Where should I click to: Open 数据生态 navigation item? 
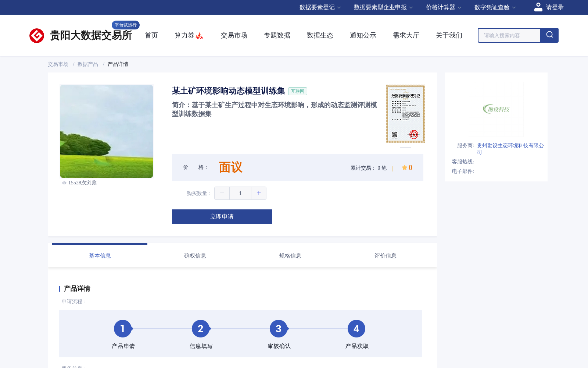coord(320,35)
